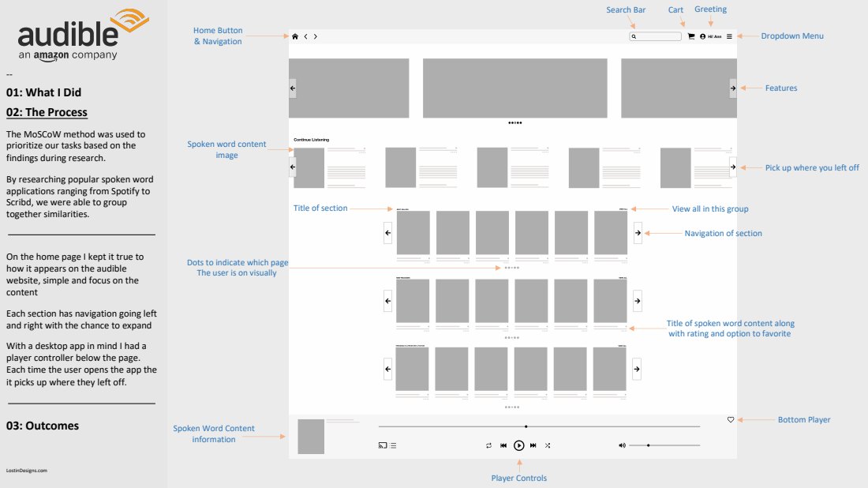The width and height of the screenshot is (868, 488).
Task: Open the playback queue list icon
Action: [x=392, y=445]
